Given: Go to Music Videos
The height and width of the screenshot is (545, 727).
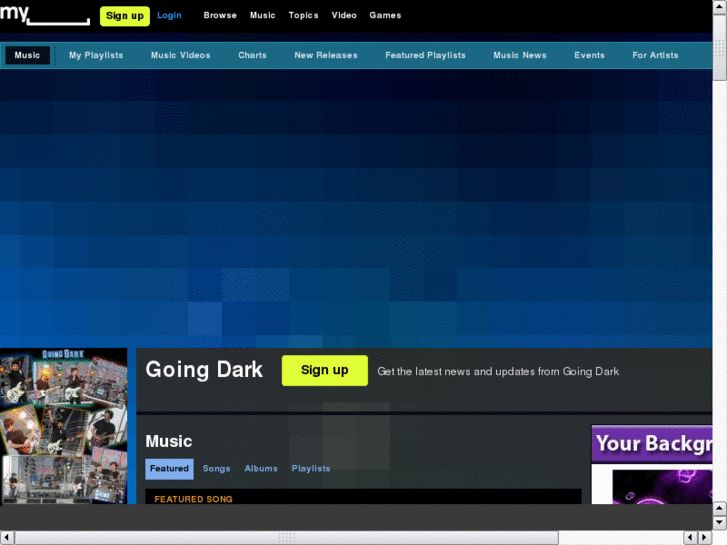Looking at the screenshot, I should (180, 55).
